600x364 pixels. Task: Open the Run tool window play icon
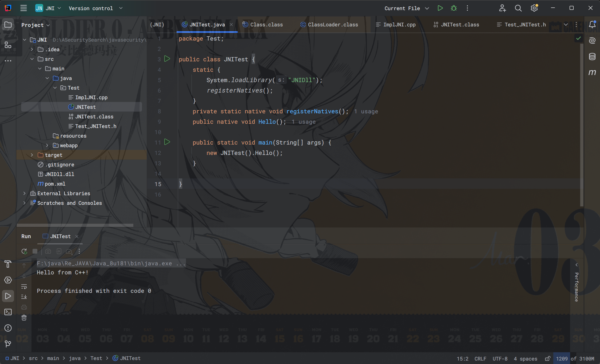click(x=8, y=296)
